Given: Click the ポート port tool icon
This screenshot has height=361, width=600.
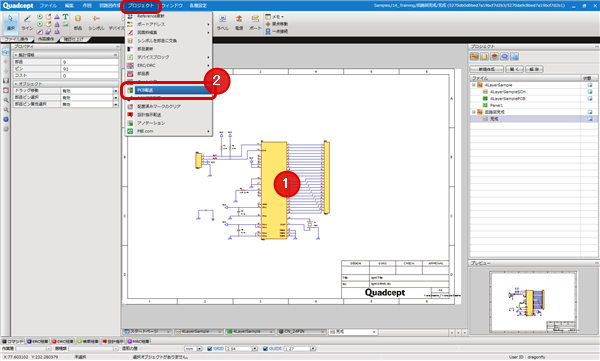Looking at the screenshot, I should click(x=255, y=22).
